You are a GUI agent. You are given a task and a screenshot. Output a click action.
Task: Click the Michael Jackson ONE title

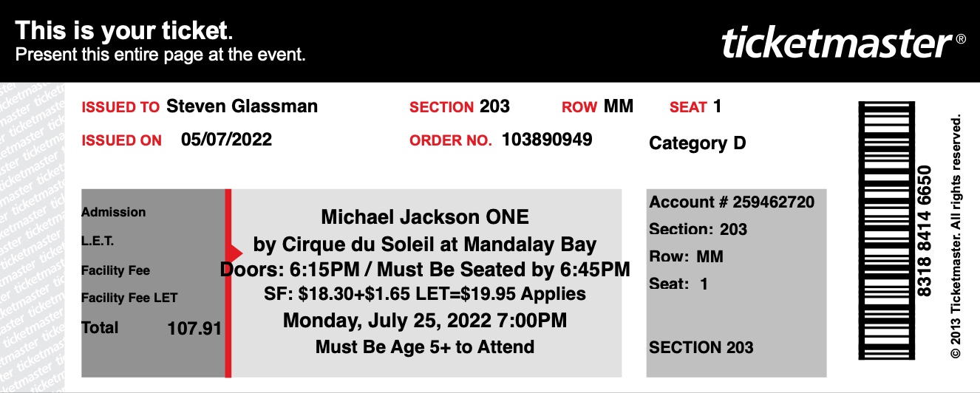tap(425, 217)
